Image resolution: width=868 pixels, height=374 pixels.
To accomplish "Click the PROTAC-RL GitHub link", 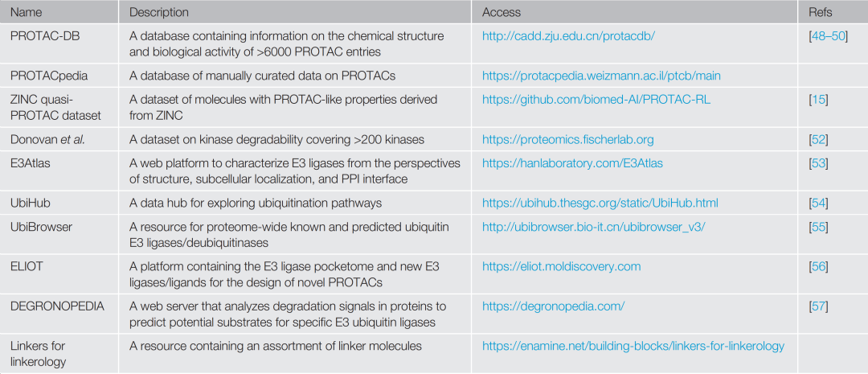I will pyautogui.click(x=596, y=100).
